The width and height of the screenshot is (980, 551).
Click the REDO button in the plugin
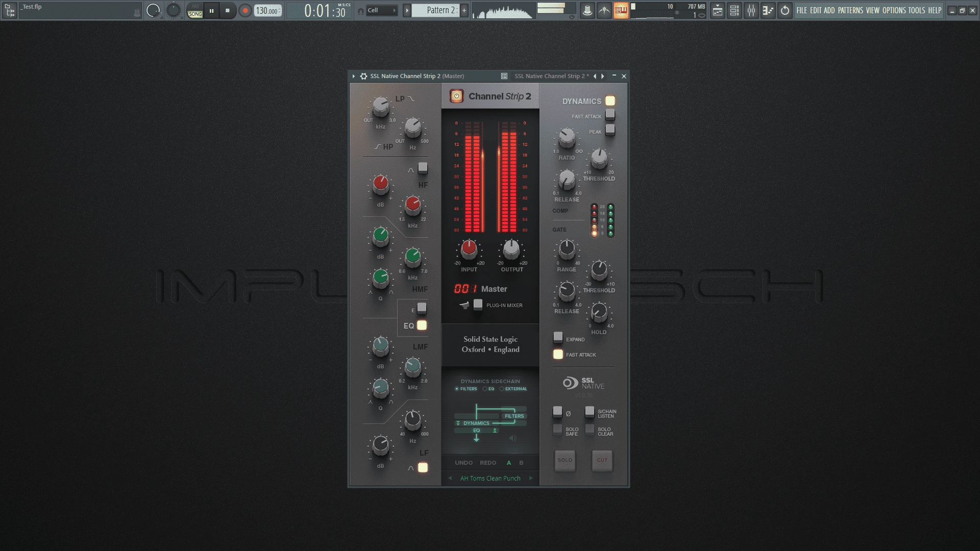click(x=488, y=463)
